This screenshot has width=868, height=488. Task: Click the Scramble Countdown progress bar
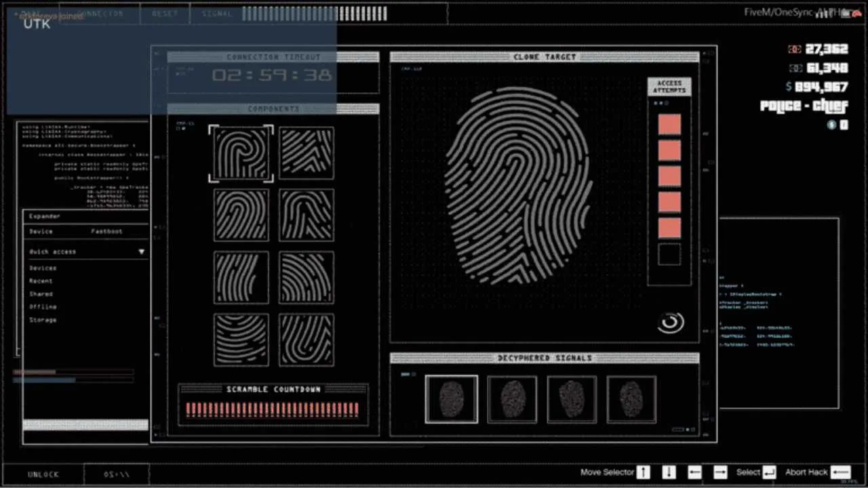click(273, 407)
